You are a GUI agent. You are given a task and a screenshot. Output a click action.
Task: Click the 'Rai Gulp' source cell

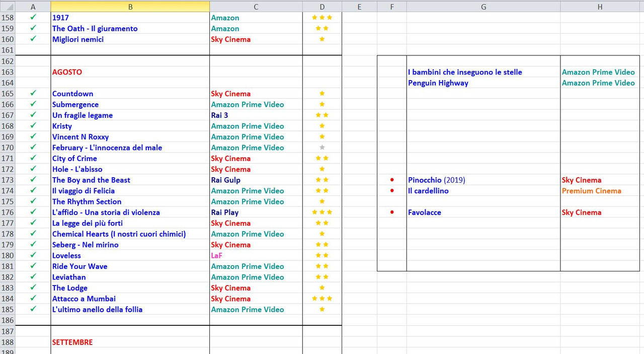(256, 180)
